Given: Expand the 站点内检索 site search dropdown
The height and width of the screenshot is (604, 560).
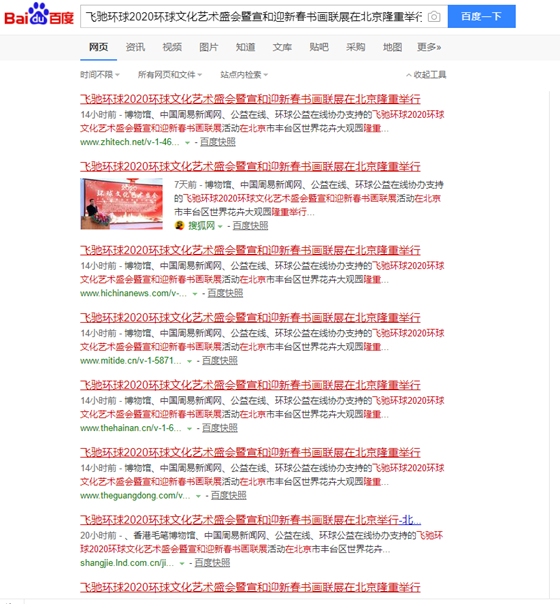Looking at the screenshot, I should [244, 75].
